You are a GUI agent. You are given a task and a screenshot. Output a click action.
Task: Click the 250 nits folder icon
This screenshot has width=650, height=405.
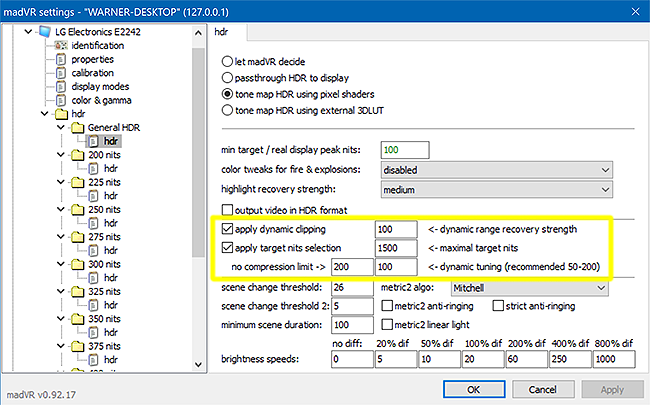(78, 209)
